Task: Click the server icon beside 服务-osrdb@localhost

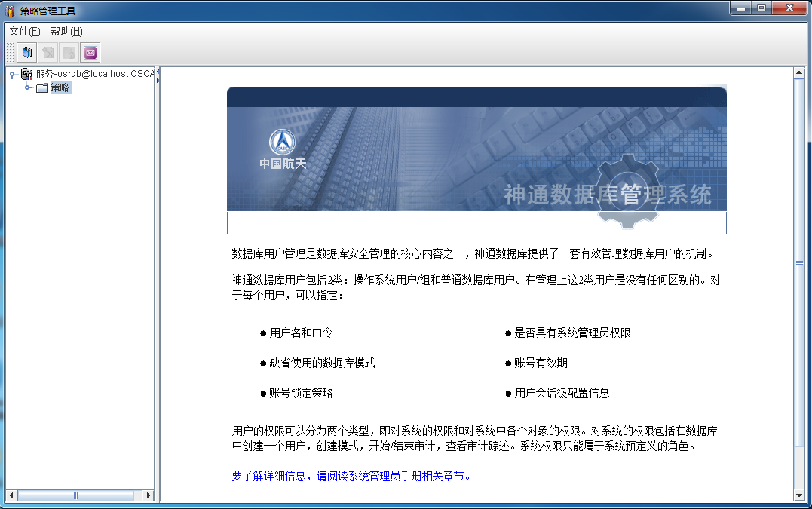Action: pyautogui.click(x=26, y=74)
